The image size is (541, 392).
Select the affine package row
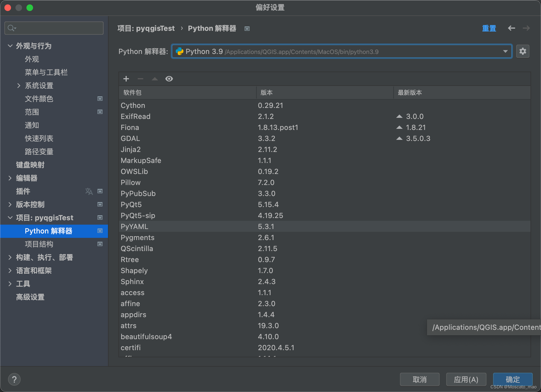click(x=324, y=304)
